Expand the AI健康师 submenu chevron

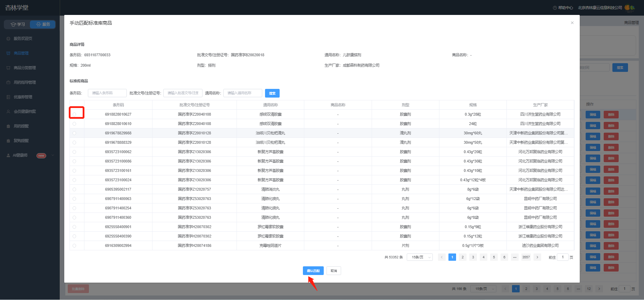point(53,155)
